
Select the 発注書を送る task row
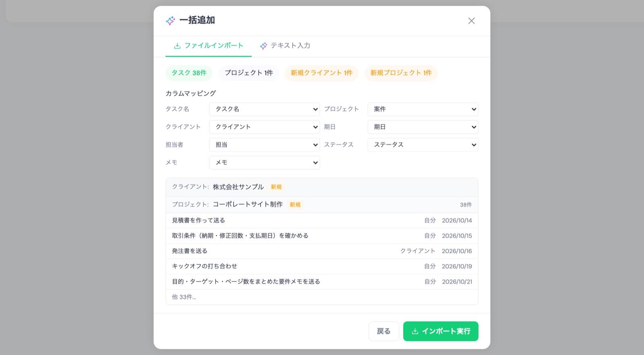(x=322, y=251)
